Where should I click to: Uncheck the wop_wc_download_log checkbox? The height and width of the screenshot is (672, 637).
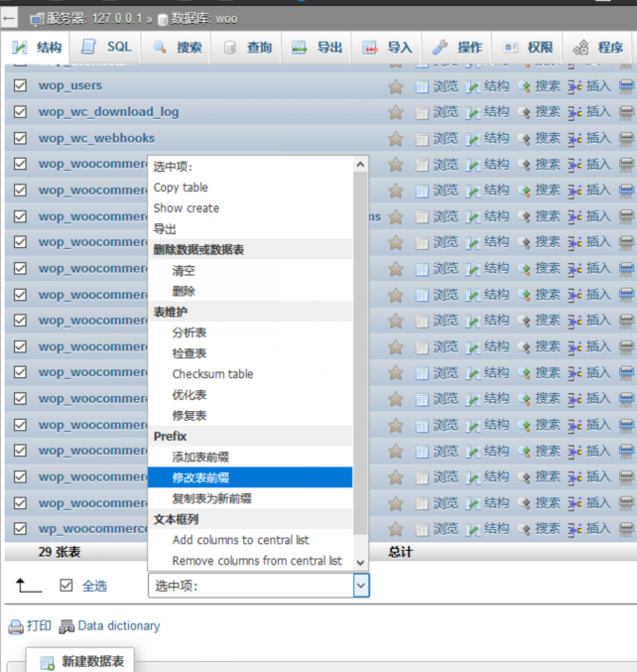pyautogui.click(x=20, y=112)
